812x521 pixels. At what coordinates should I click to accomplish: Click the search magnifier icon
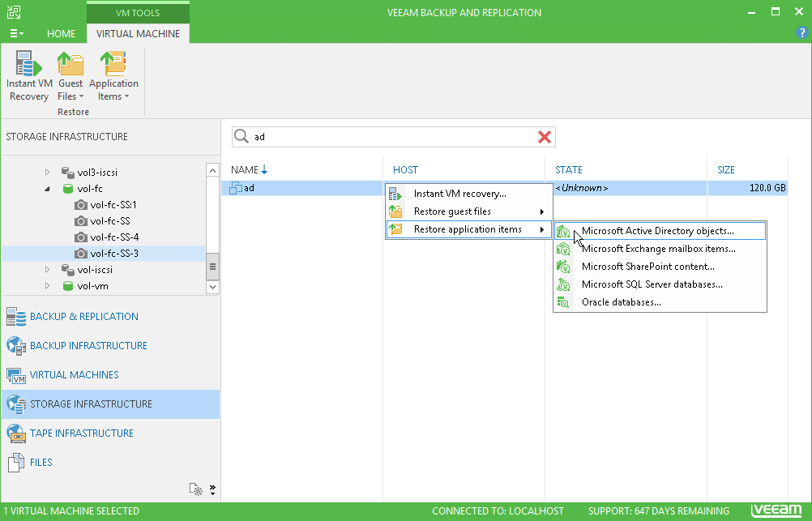click(x=241, y=136)
